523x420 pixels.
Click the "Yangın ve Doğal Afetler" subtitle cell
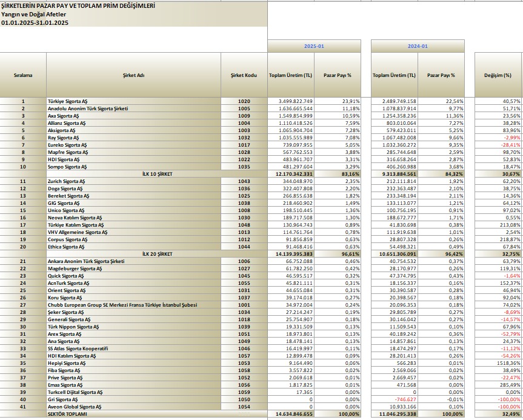[x=134, y=15]
